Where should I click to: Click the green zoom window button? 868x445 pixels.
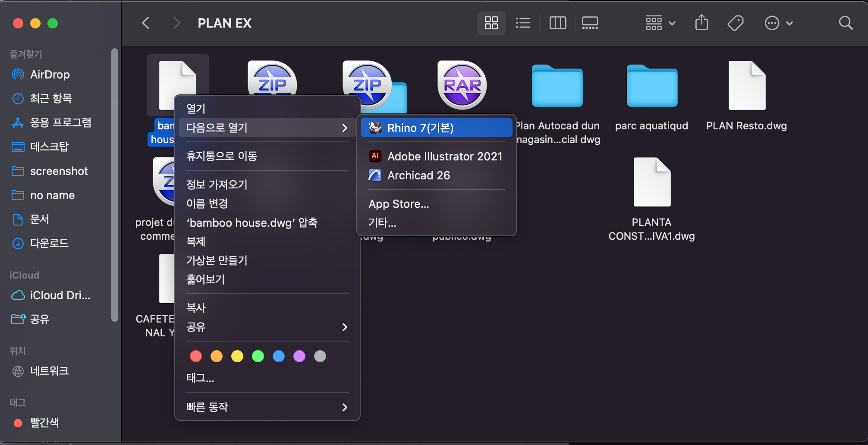(x=53, y=23)
